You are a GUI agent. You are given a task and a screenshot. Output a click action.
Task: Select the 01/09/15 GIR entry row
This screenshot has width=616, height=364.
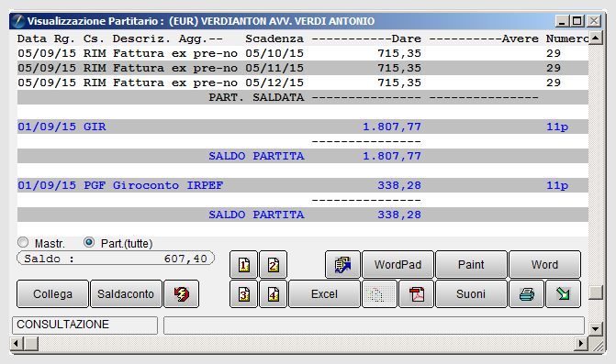[x=303, y=127]
